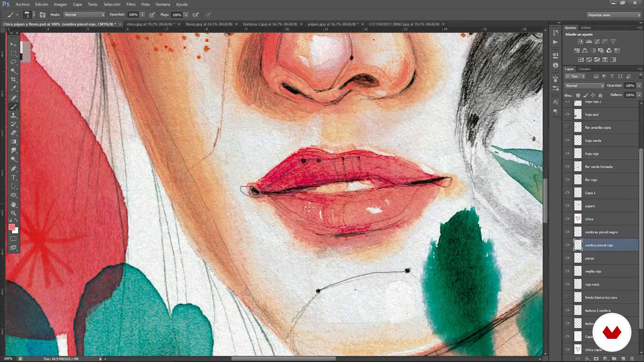Viewport: 644px width, 362px height.
Task: Select the Crop tool
Action: coord(14,80)
